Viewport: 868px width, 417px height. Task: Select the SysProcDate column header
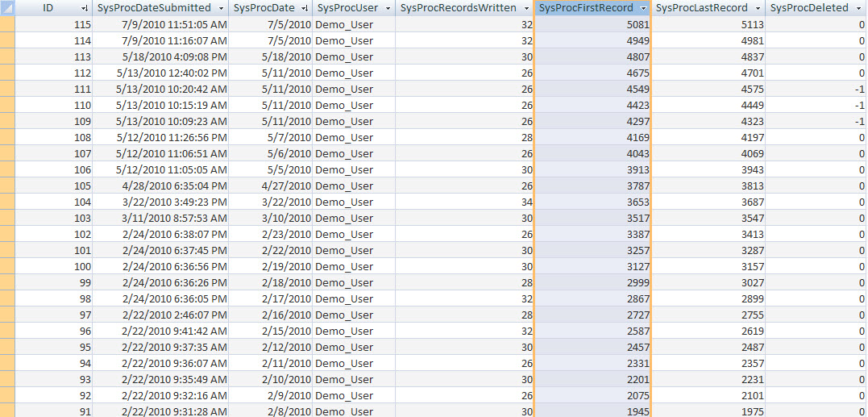click(270, 8)
